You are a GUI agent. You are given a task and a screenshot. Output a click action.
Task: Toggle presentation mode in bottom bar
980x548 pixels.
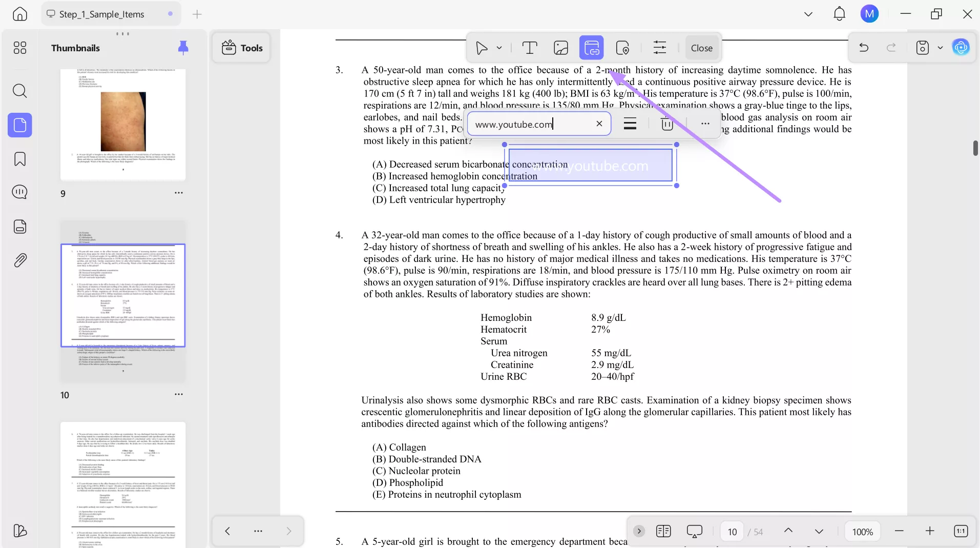[x=695, y=532]
